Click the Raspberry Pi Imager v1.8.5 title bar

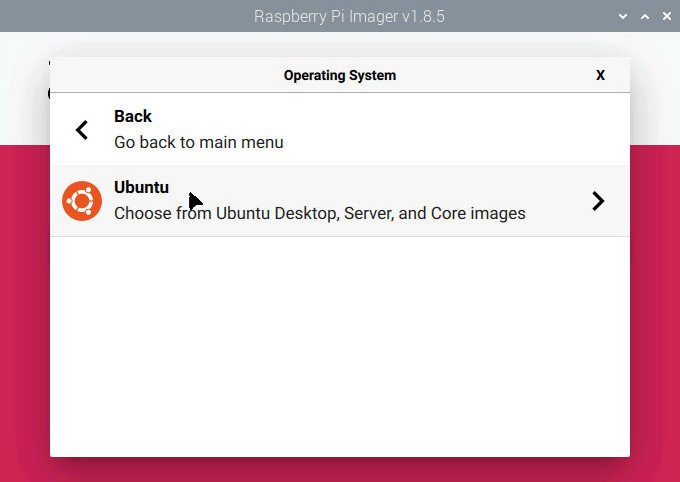(340, 16)
